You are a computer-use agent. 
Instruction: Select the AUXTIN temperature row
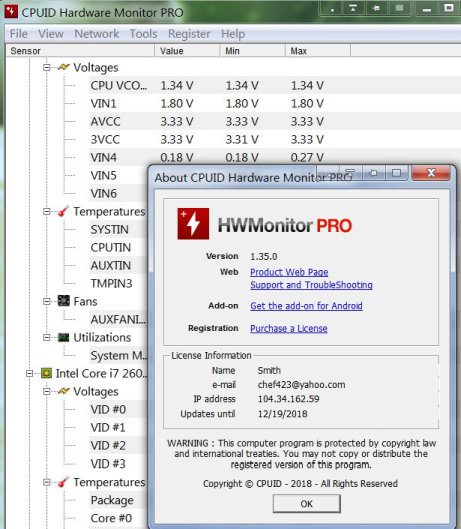119,265
